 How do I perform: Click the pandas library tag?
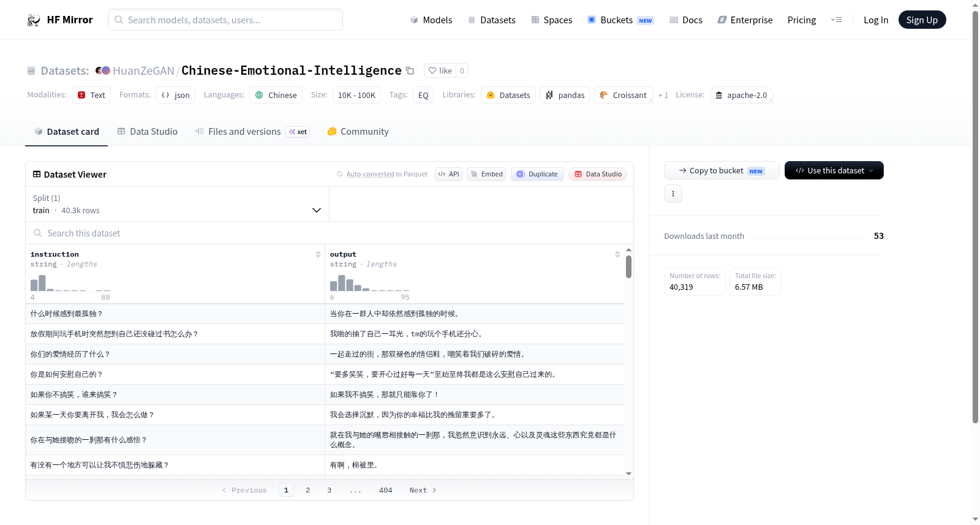(565, 95)
